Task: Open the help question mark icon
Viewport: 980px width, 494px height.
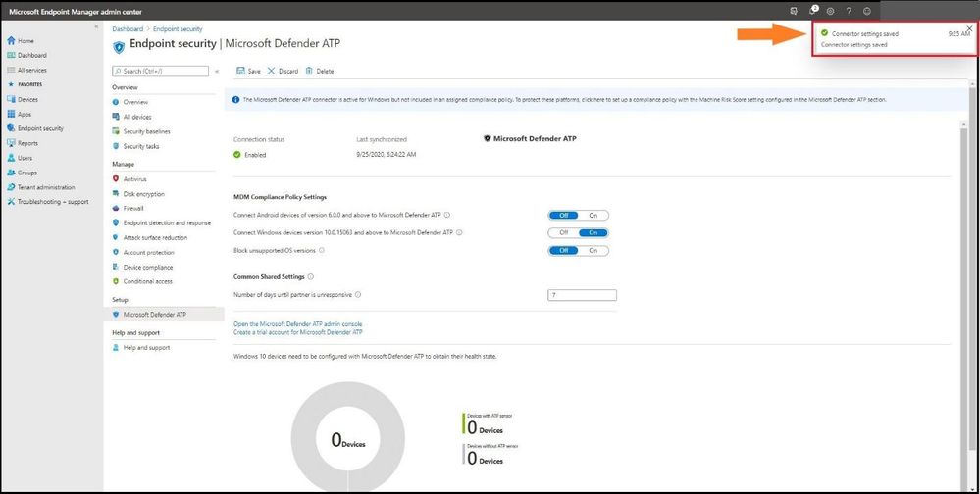Action: pos(849,11)
